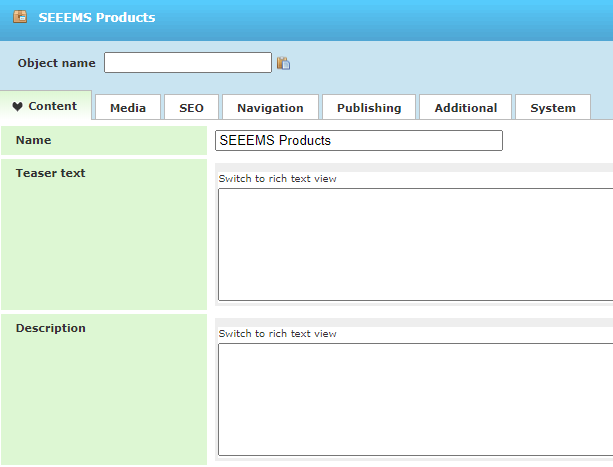The width and height of the screenshot is (613, 467).
Task: Click the heart icon on Content tab
Action: tap(18, 106)
